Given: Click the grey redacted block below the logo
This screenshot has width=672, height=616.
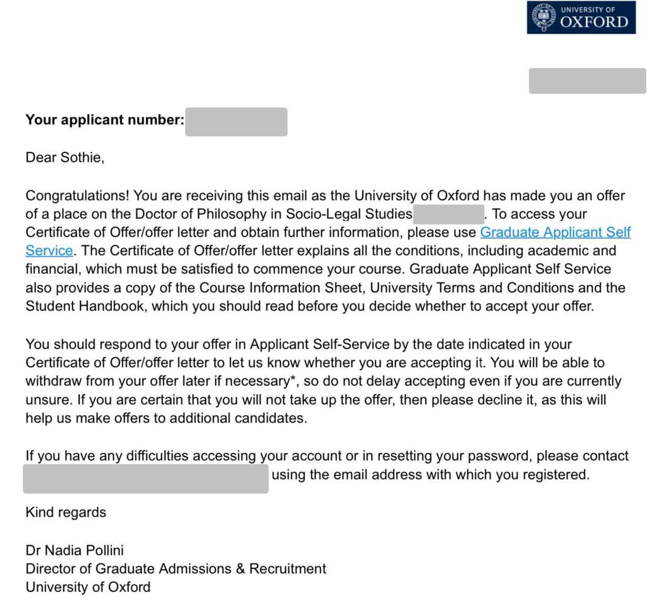Looking at the screenshot, I should pyautogui.click(x=587, y=81).
